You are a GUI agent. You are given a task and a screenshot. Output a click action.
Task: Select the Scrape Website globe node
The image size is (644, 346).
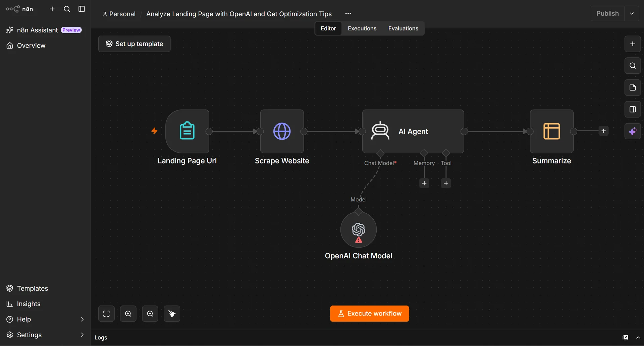tap(282, 131)
